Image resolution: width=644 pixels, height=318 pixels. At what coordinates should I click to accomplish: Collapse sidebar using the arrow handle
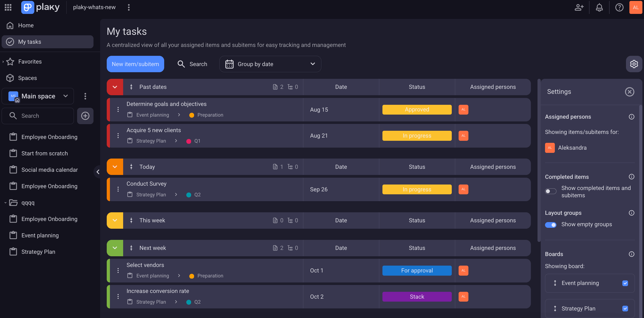98,172
